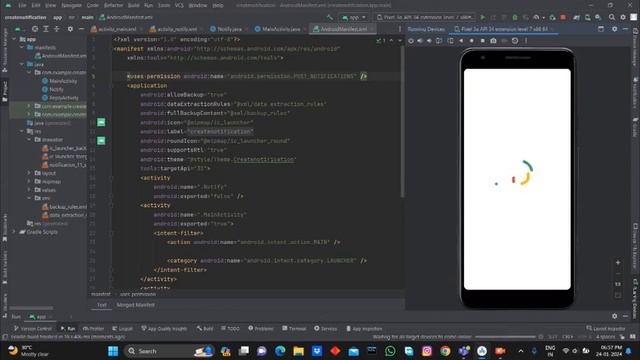The image size is (640, 360).
Task: Click the status bar progress bar
Action: click(x=505, y=337)
